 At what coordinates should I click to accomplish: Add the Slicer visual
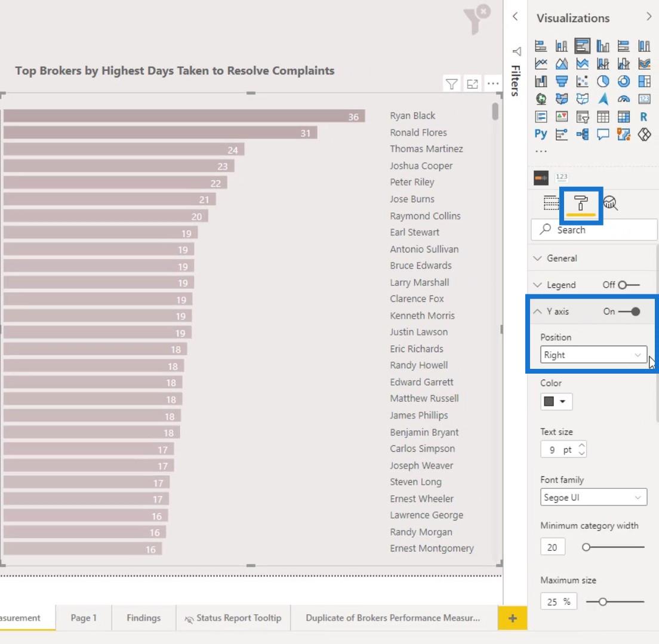[x=582, y=116]
